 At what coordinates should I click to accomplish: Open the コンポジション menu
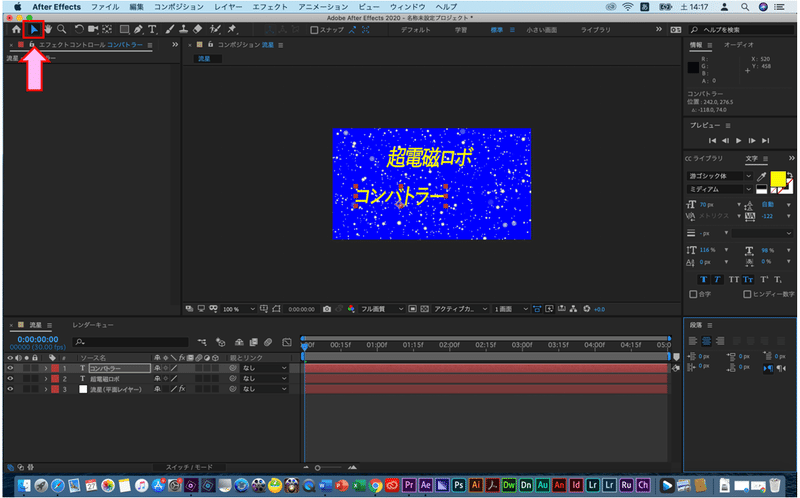(179, 7)
